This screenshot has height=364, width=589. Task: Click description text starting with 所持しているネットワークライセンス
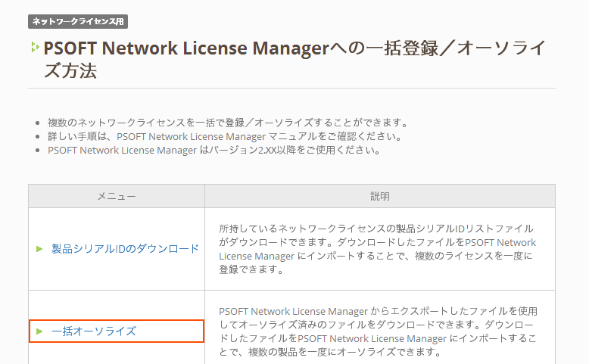[376, 229]
